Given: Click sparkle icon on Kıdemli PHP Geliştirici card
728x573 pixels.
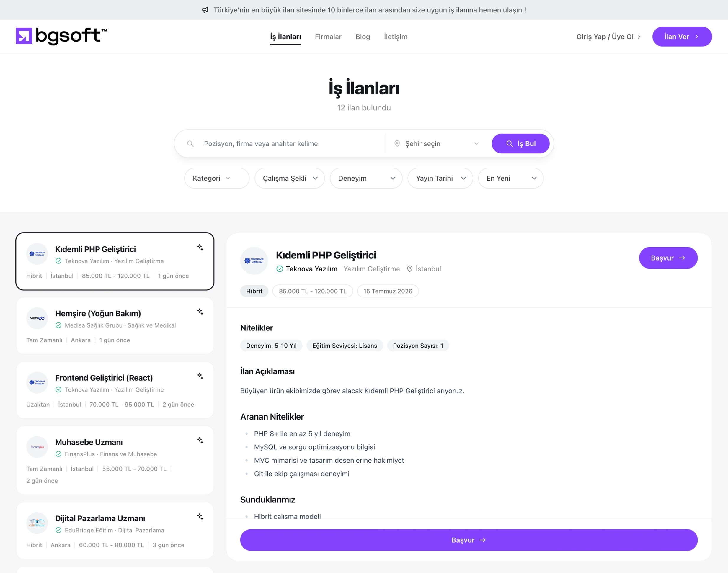Looking at the screenshot, I should (x=200, y=247).
